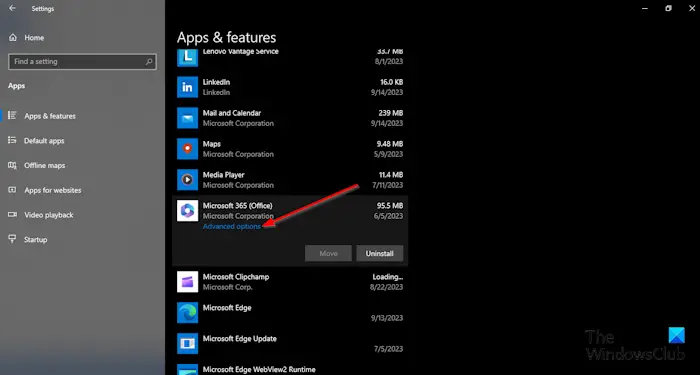700x375 pixels.
Task: Select the Maps app icon
Action: click(x=188, y=149)
